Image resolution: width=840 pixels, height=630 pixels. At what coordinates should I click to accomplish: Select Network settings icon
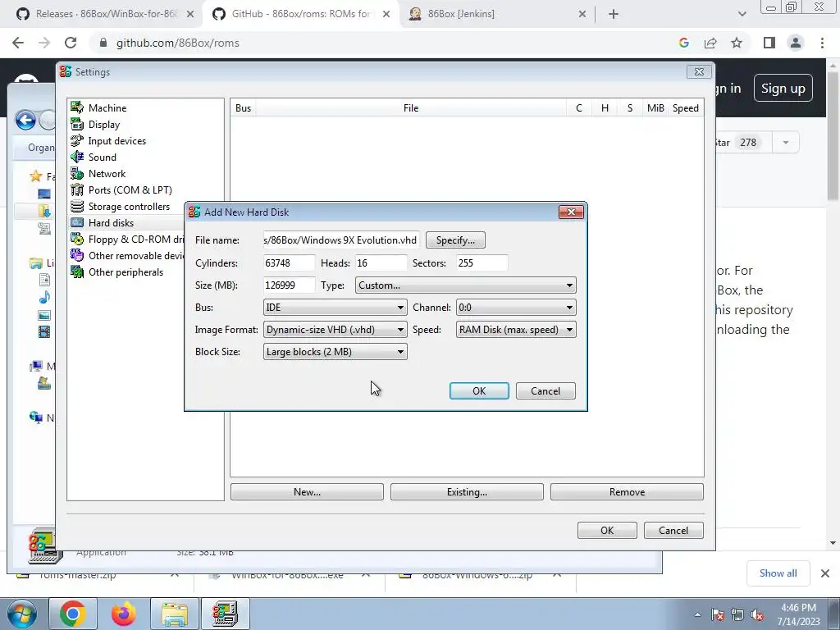point(77,174)
